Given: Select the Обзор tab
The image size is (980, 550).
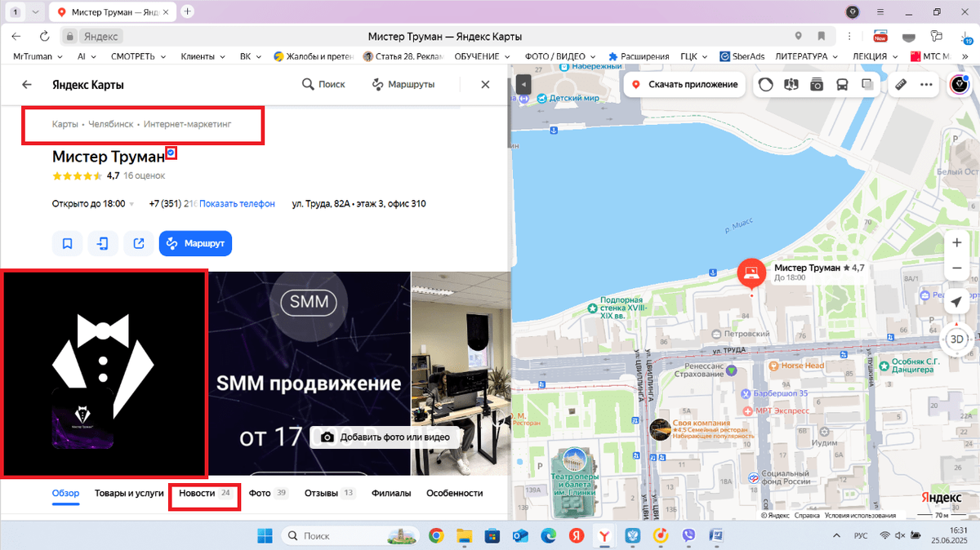Looking at the screenshot, I should [65, 494].
